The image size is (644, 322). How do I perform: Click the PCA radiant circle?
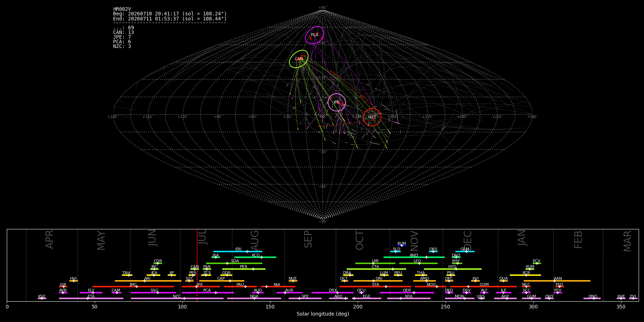click(314, 35)
